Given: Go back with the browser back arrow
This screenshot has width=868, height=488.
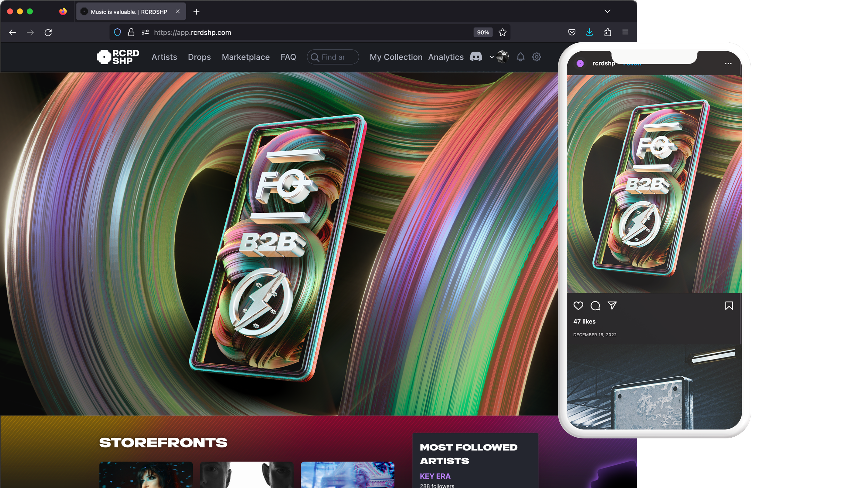Looking at the screenshot, I should coord(12,32).
